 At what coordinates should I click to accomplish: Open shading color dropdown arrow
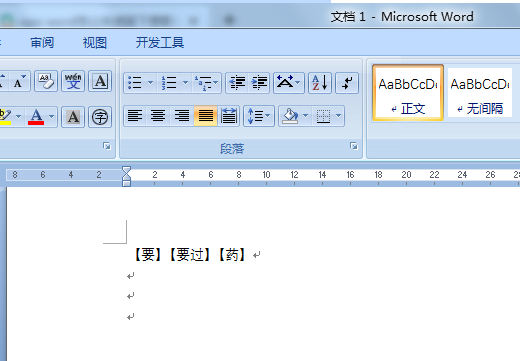pos(306,116)
